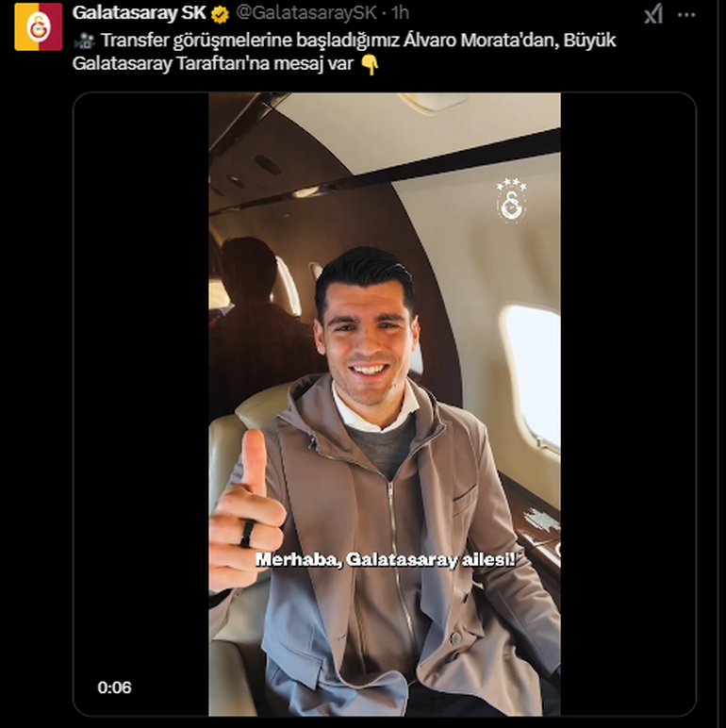Click the smiling man's face in video

tap(367, 341)
